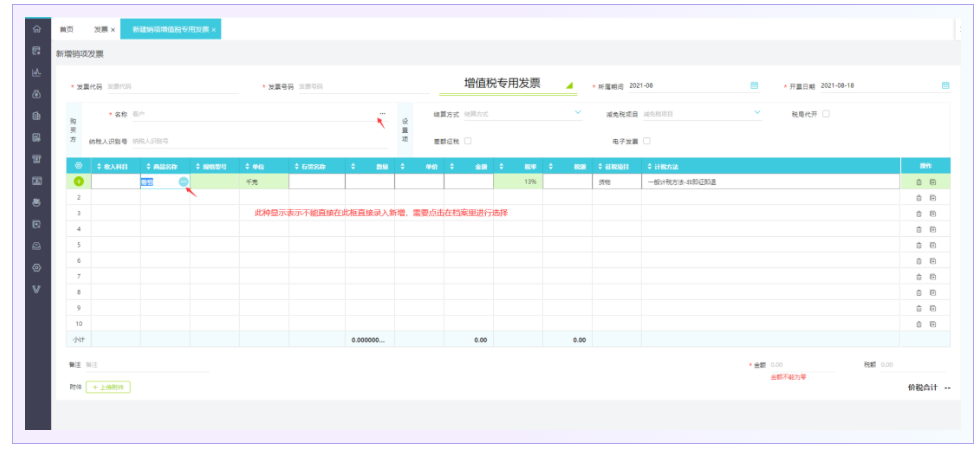The image size is (977, 451).
Task: Close the 新建销项增值税专用发票 tab
Action: point(215,30)
